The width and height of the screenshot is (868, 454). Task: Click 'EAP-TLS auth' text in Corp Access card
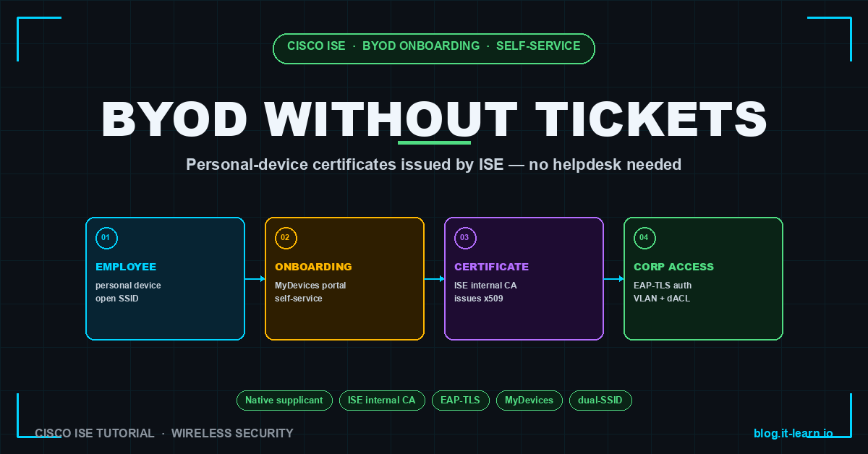pyautogui.click(x=663, y=286)
